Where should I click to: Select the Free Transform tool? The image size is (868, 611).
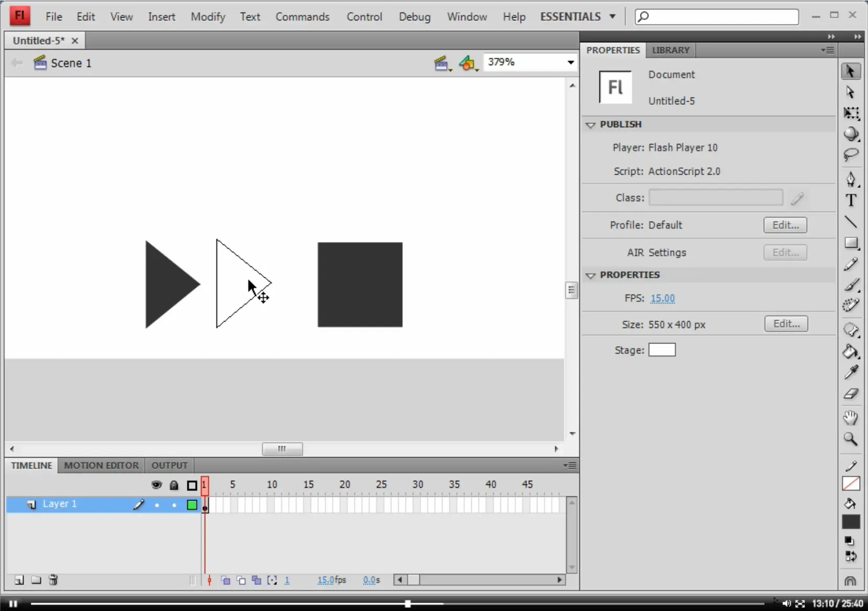(x=851, y=113)
